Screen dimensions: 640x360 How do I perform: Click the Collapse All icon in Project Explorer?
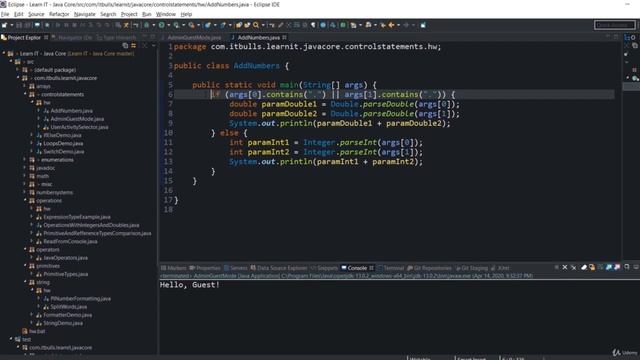125,46
